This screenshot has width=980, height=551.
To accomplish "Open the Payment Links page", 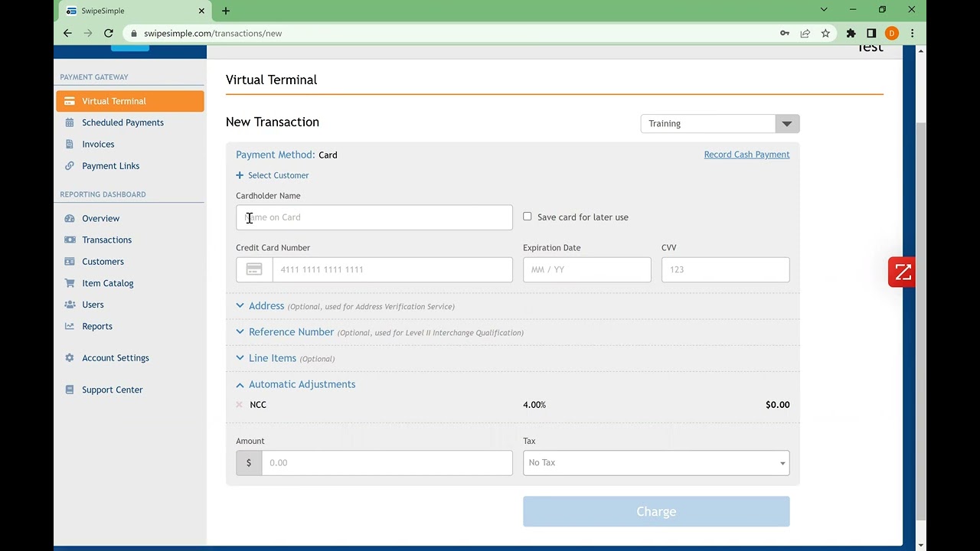I will [x=110, y=165].
